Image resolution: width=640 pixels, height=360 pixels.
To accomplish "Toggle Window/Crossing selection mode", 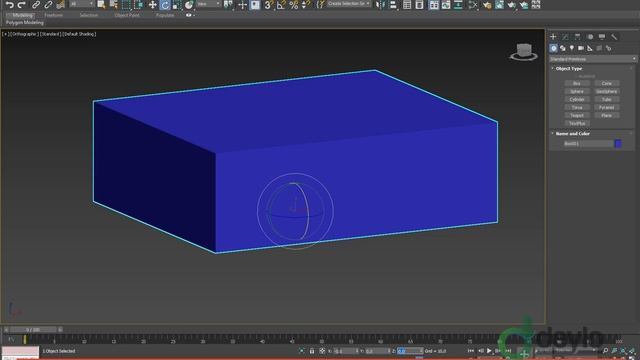I will coord(138,5).
